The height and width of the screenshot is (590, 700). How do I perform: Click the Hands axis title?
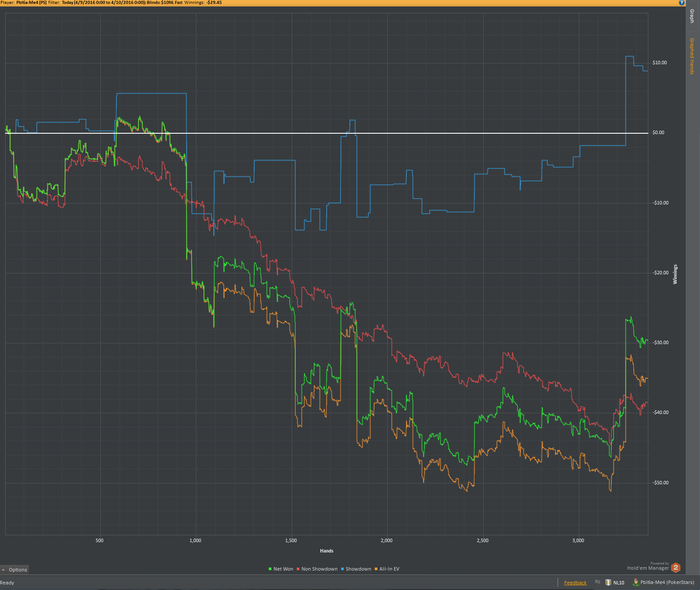click(x=326, y=551)
